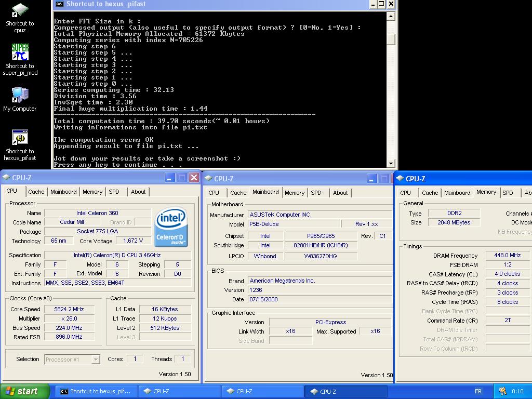The image size is (532, 399).
Task: Click the 5824.2 MHz core speed value
Action: pos(69,309)
